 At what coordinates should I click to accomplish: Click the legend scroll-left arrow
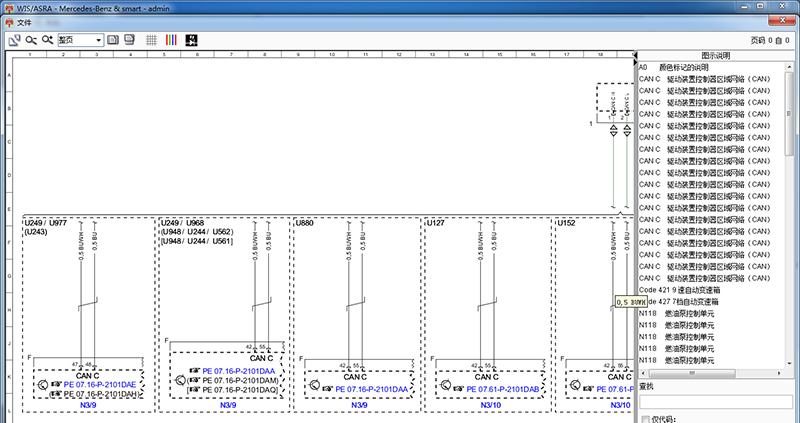click(x=642, y=374)
